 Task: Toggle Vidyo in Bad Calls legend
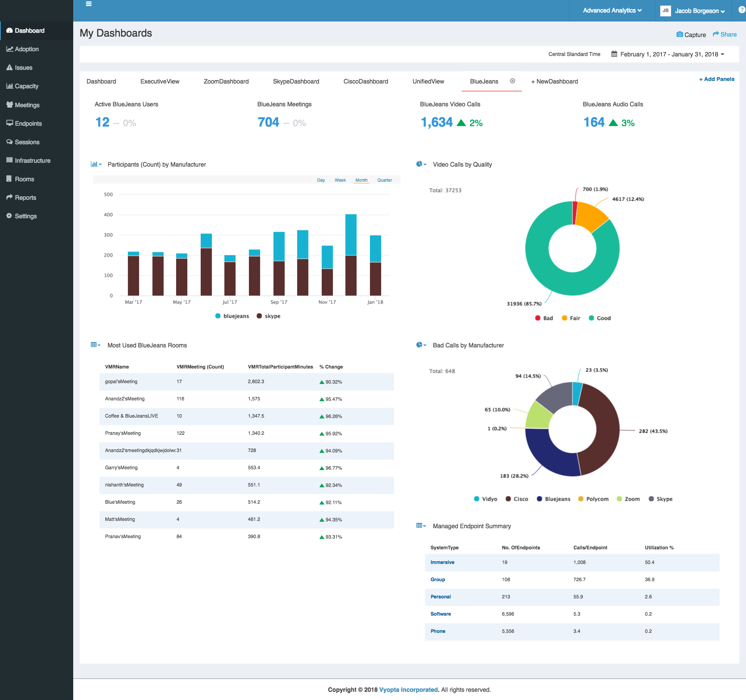[485, 499]
